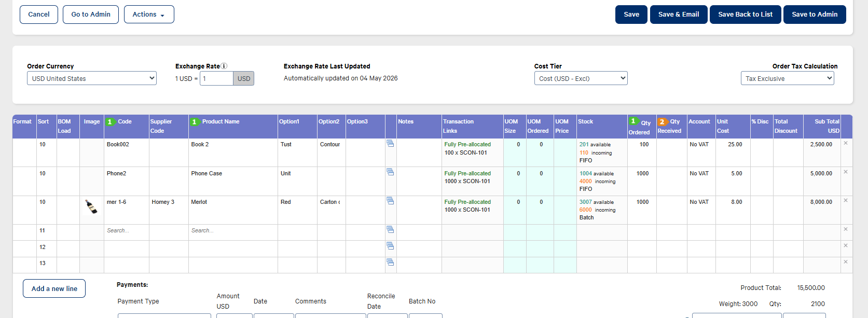The image size is (868, 318).
Task: Delete the Book002 line with X
Action: pos(846,143)
